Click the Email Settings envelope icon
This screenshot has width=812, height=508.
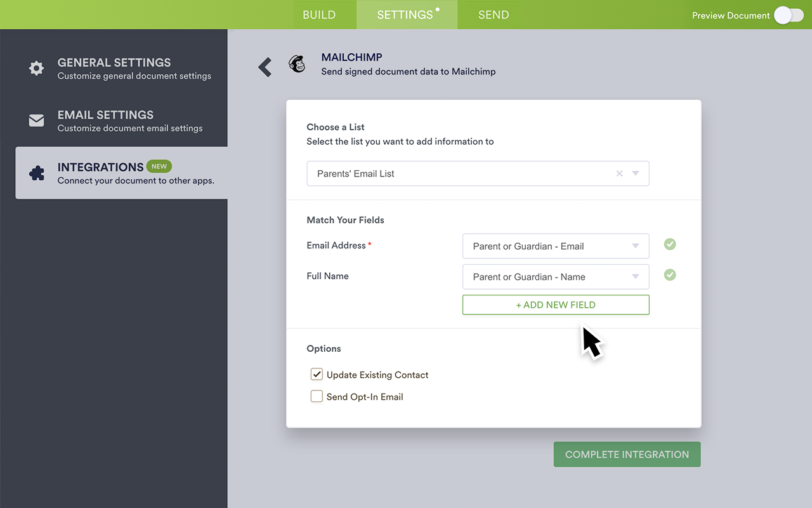point(36,120)
